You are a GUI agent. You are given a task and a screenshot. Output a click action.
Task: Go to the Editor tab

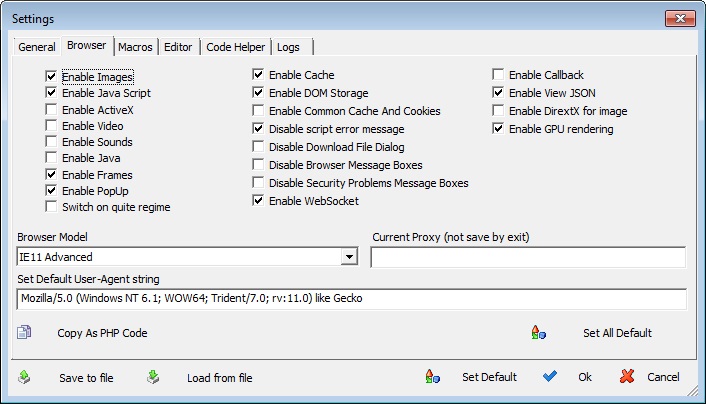coord(178,47)
